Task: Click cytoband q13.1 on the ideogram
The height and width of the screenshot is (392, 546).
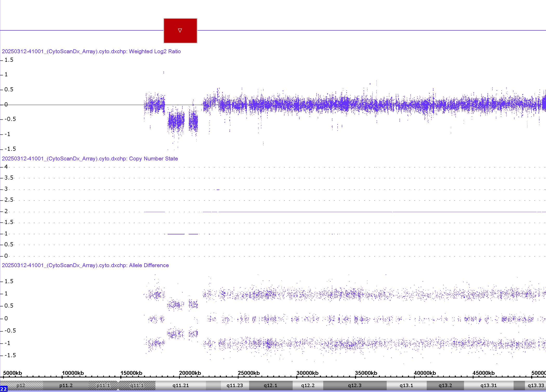Action: 406,386
